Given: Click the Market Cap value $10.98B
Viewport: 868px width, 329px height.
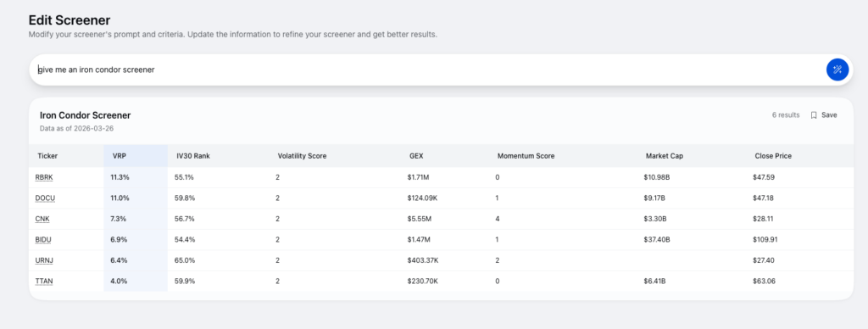Looking at the screenshot, I should click(657, 177).
